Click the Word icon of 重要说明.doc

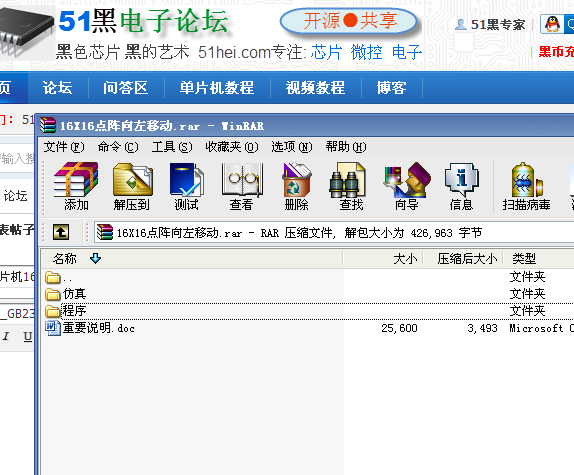[53, 328]
